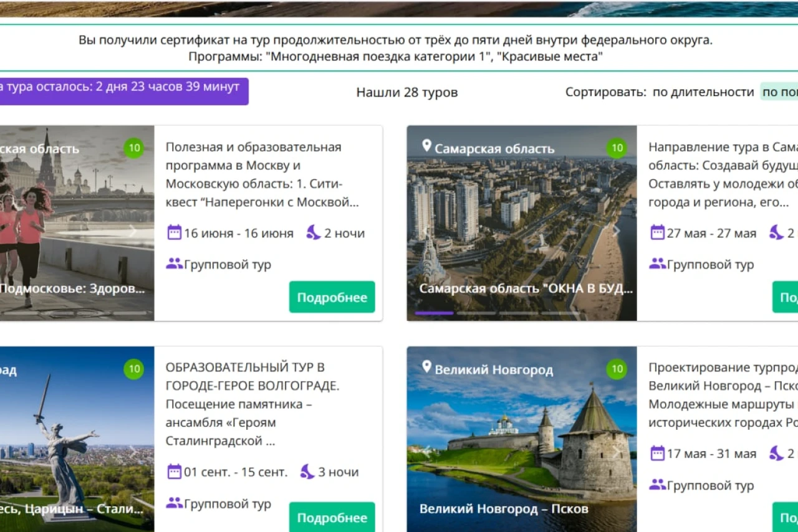Click the green 10 badge on the Великий Новгород photo

[617, 369]
